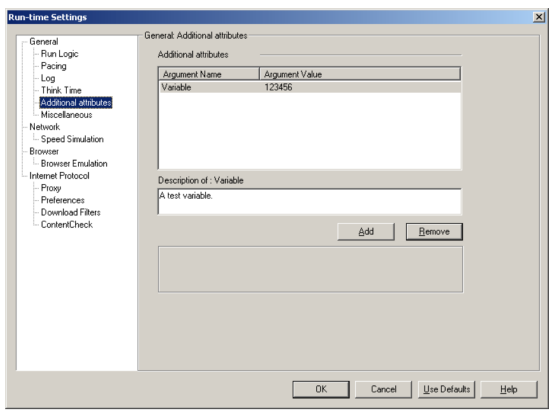Open Browser Emulation settings
This screenshot has height=416, width=554.
pos(74,164)
